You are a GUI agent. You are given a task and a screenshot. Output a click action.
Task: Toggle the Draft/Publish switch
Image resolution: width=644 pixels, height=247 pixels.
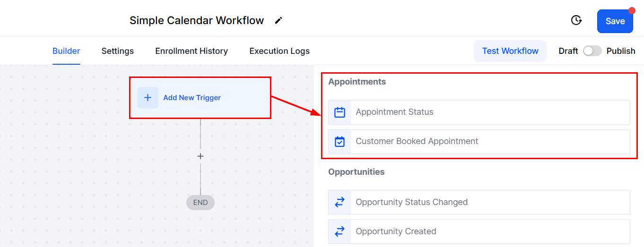[592, 51]
